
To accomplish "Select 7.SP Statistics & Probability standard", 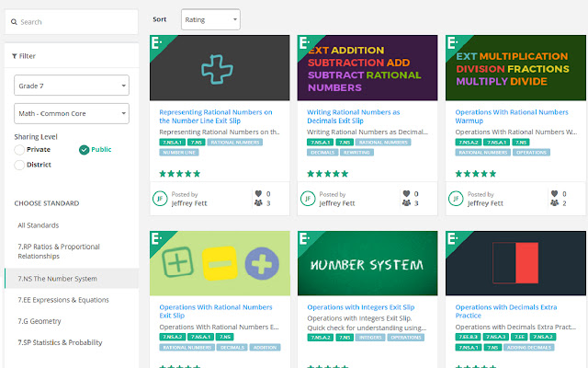I will coord(60,342).
